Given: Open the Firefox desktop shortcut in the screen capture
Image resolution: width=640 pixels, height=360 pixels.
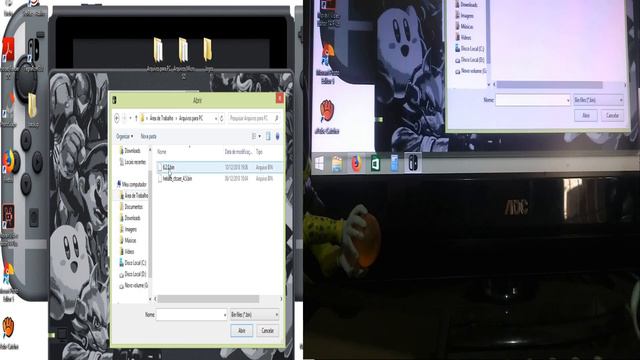Looking at the screenshot, I should point(8,165).
